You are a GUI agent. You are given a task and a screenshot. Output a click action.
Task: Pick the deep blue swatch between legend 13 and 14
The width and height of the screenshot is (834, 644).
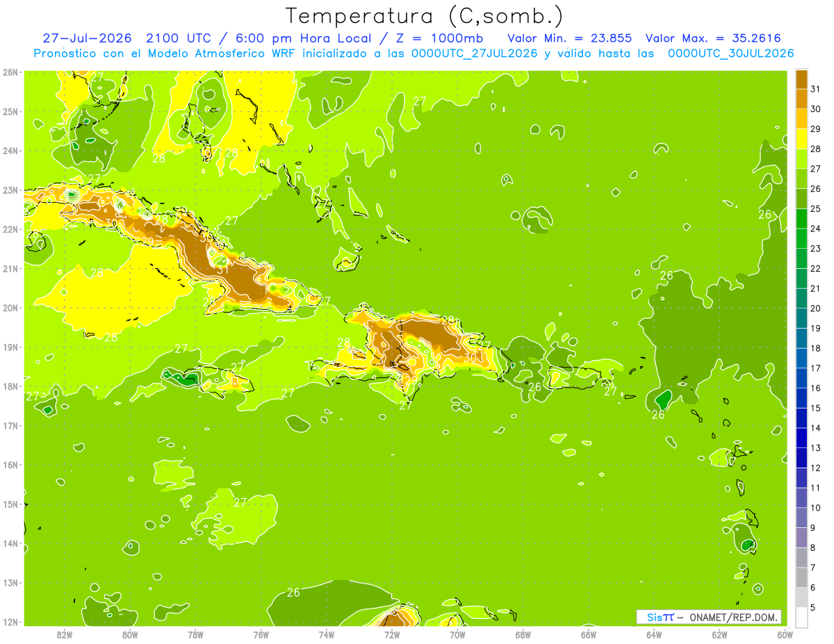pos(801,438)
